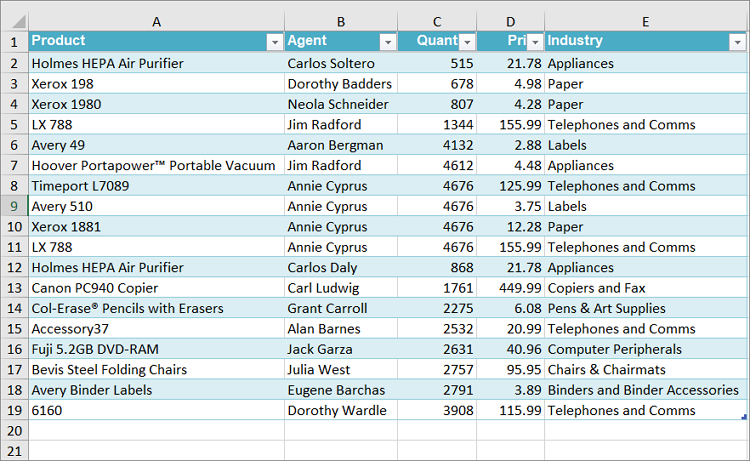The image size is (750, 461).
Task: Open the Industry column filter dropdown
Action: (738, 43)
